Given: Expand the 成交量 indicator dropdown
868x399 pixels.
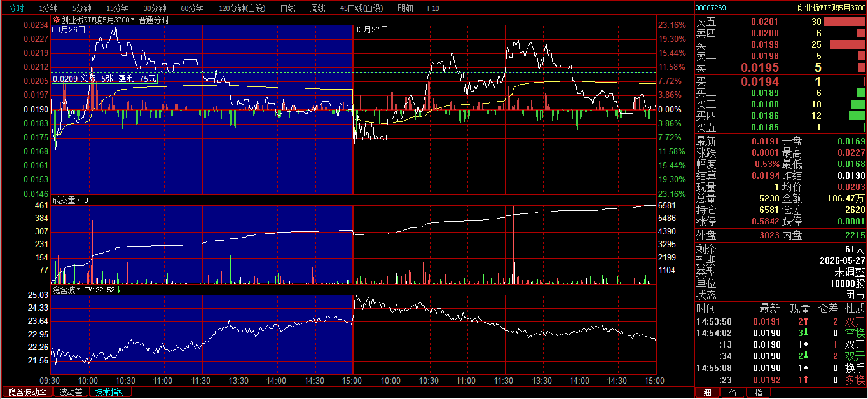Looking at the screenshot, I should click(x=79, y=200).
